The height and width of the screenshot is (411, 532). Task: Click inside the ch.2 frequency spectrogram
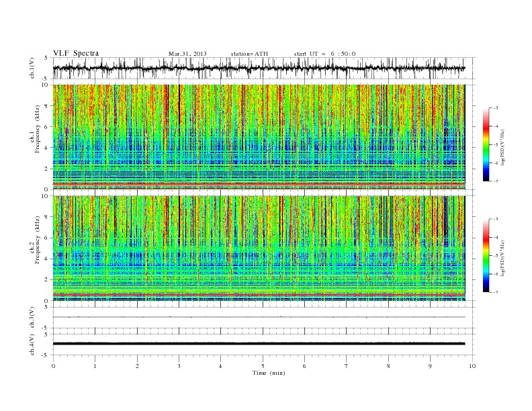click(x=259, y=248)
